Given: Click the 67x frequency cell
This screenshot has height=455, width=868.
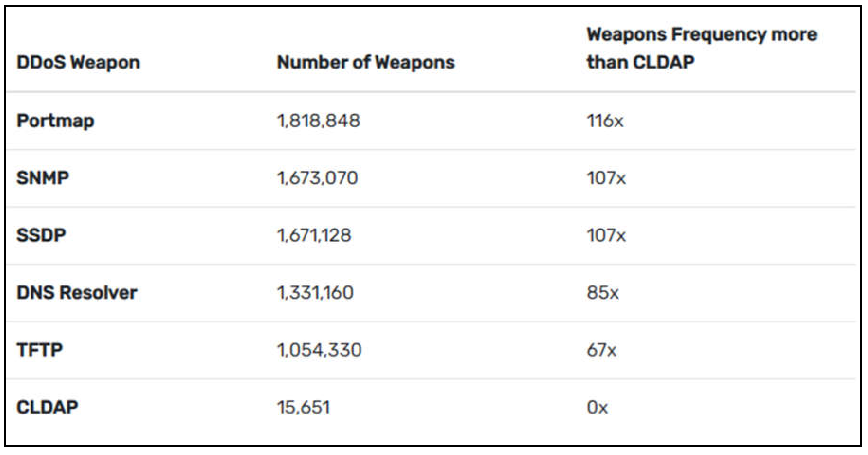Looking at the screenshot, I should click(602, 350).
